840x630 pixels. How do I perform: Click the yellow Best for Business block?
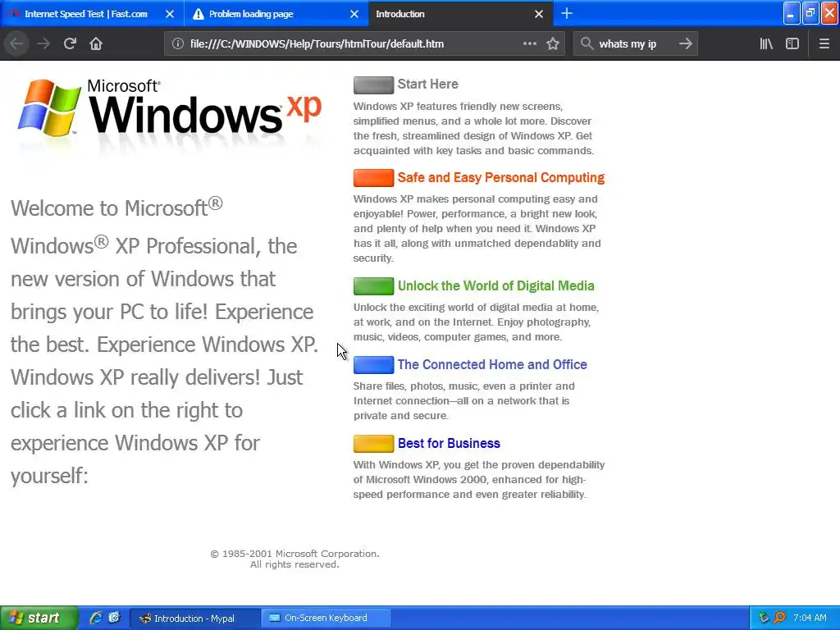(373, 444)
